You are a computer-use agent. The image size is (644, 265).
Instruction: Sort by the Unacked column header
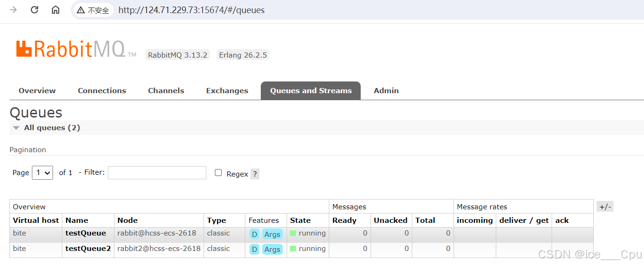pos(391,221)
